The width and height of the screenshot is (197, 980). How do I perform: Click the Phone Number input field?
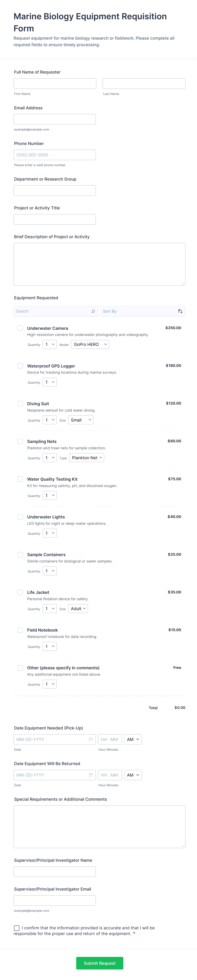click(x=55, y=155)
